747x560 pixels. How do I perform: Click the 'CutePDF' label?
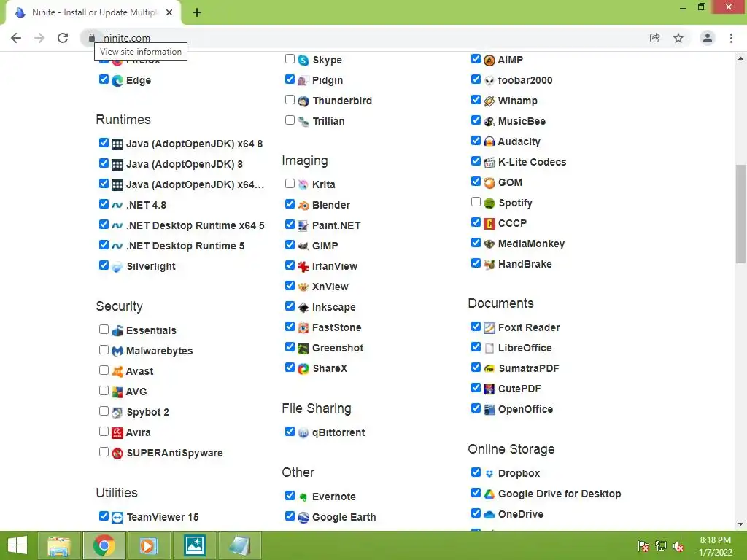coord(519,389)
